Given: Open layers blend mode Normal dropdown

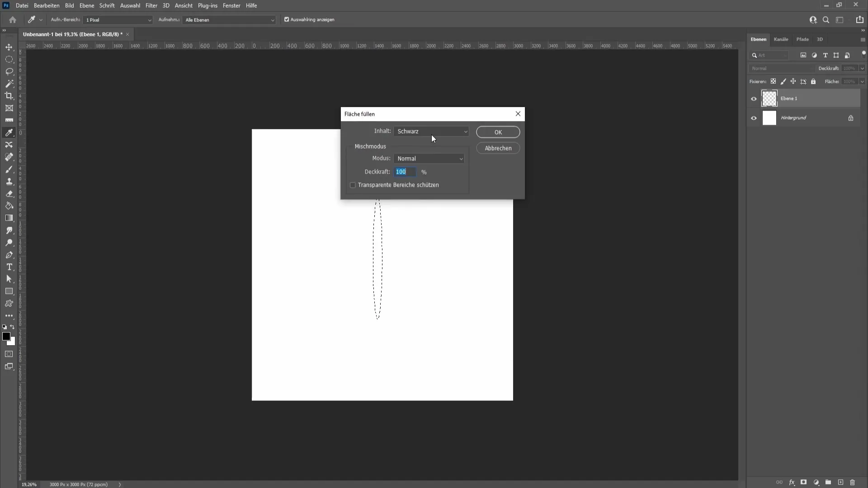Looking at the screenshot, I should click(782, 69).
